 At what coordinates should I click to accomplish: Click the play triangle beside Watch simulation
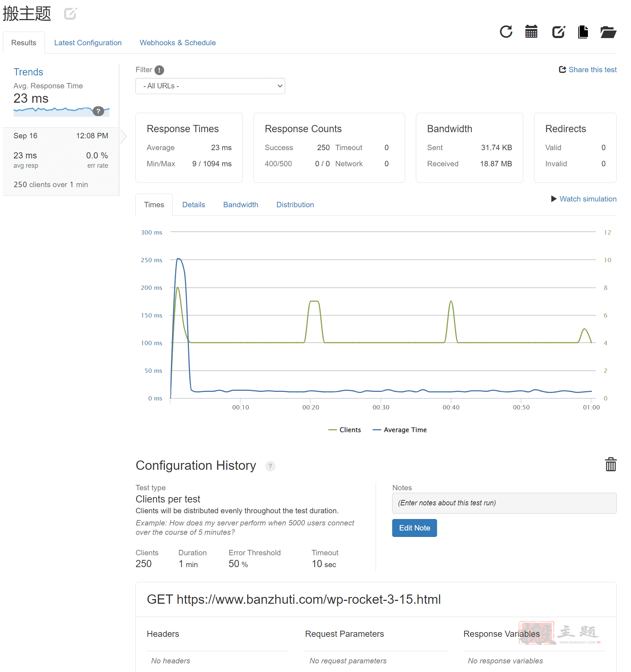[x=554, y=199]
